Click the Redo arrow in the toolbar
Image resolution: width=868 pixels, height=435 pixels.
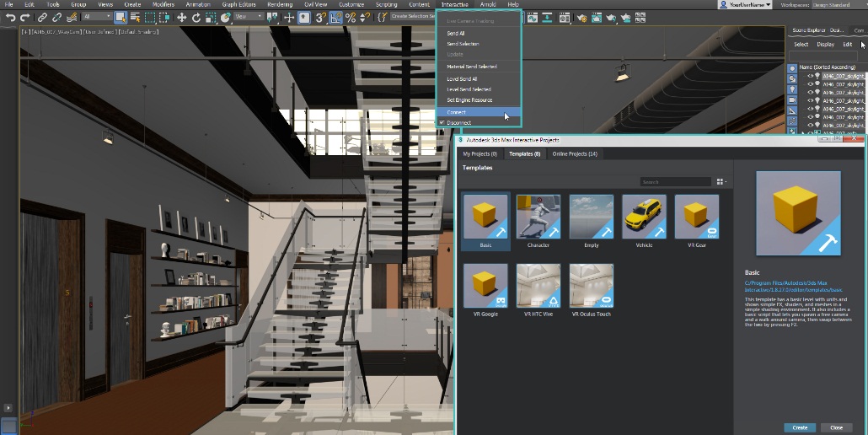[x=24, y=17]
